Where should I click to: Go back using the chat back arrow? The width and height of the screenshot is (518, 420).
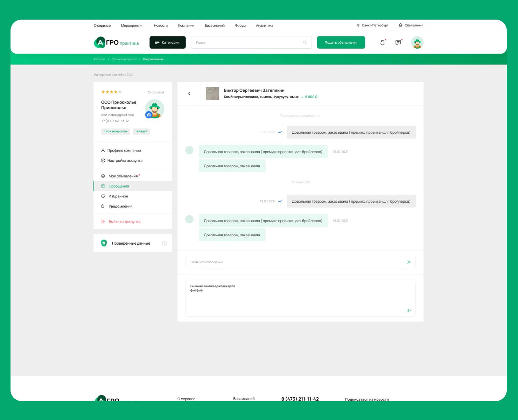pos(189,94)
